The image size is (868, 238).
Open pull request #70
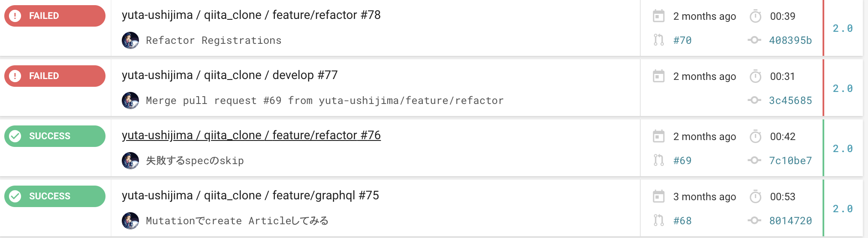pos(682,40)
